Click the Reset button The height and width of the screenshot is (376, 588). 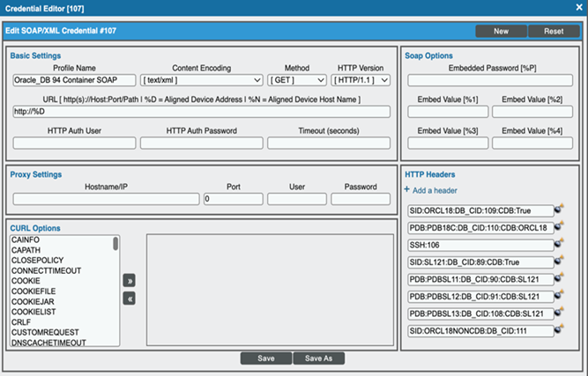(x=554, y=32)
